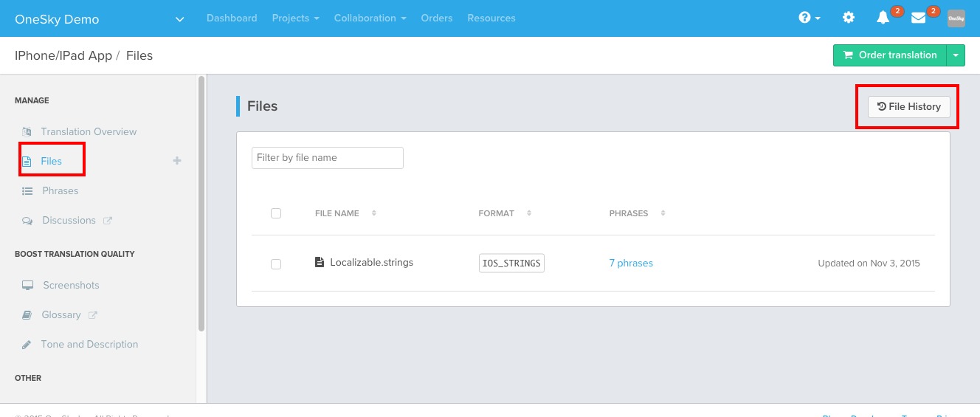Click the Discussions speech bubble icon

click(27, 221)
